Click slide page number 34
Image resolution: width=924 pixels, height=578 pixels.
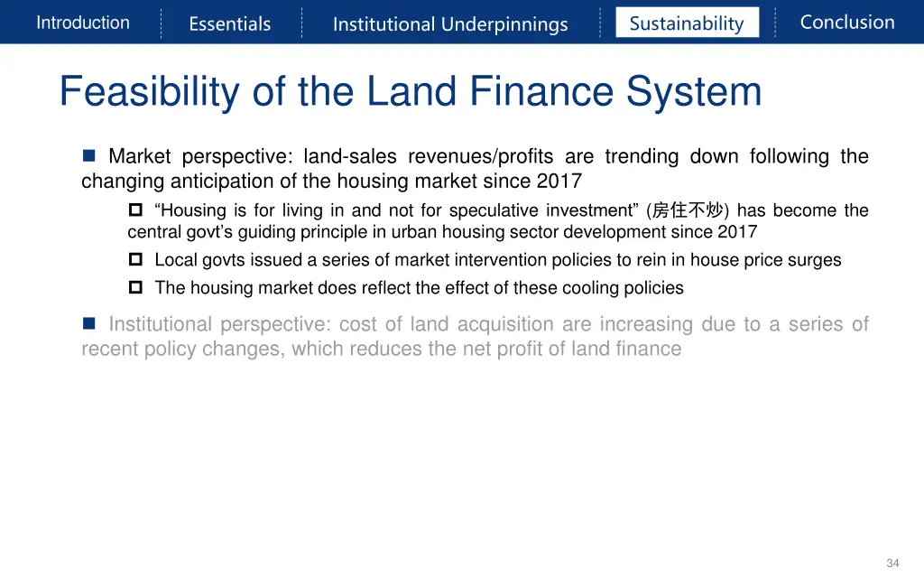pyautogui.click(x=892, y=563)
